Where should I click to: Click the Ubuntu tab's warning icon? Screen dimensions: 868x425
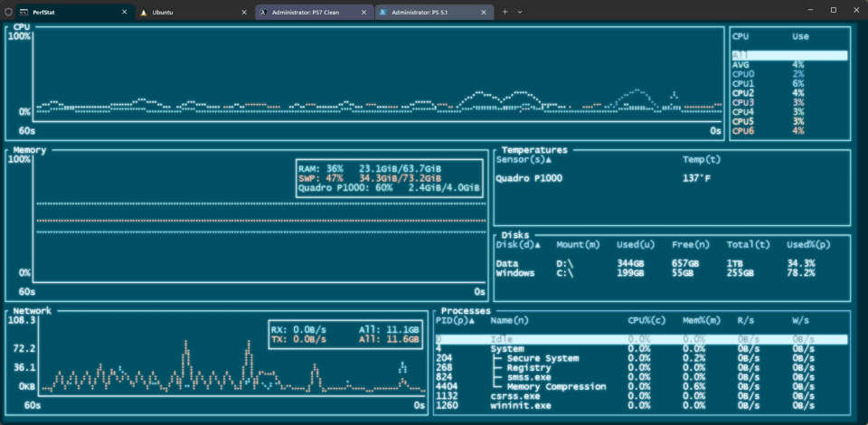pyautogui.click(x=144, y=12)
